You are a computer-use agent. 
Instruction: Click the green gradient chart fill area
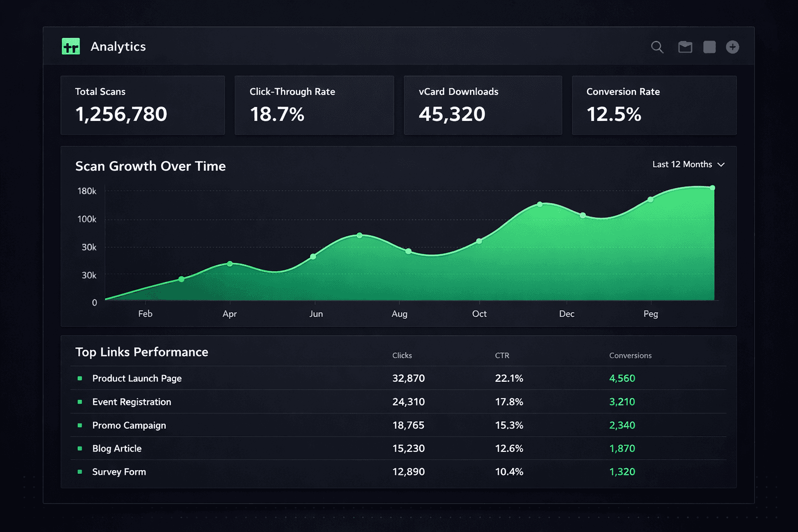click(x=364, y=281)
